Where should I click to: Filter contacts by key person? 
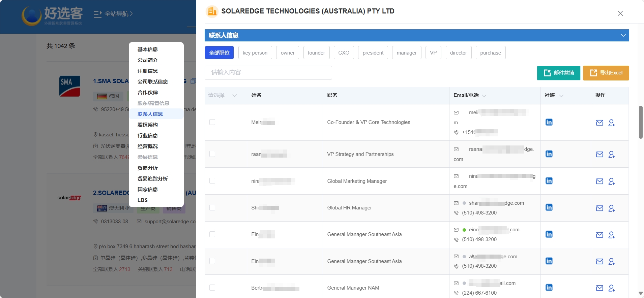[x=255, y=53]
